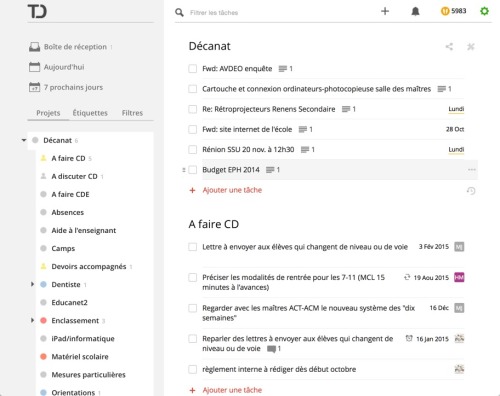This screenshot has height=396, width=500.
Task: Open comments of Budget EPH 2014
Action: [x=273, y=170]
